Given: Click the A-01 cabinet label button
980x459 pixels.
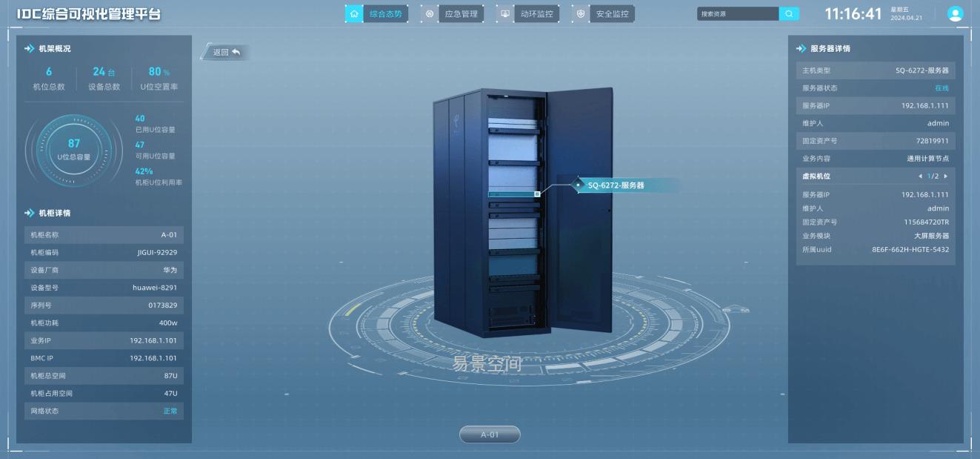Looking at the screenshot, I should click(490, 435).
